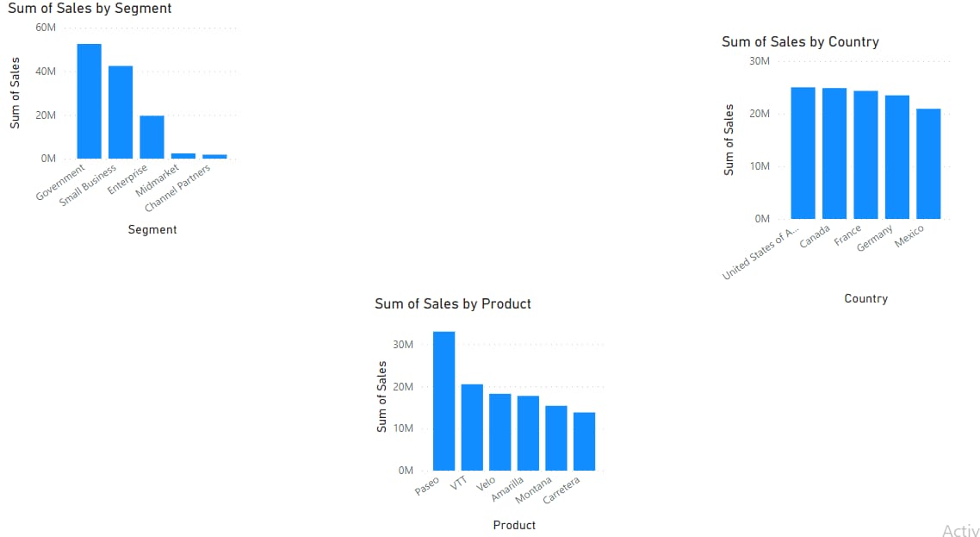Click the United States of America bar
The image size is (980, 537).
803,153
